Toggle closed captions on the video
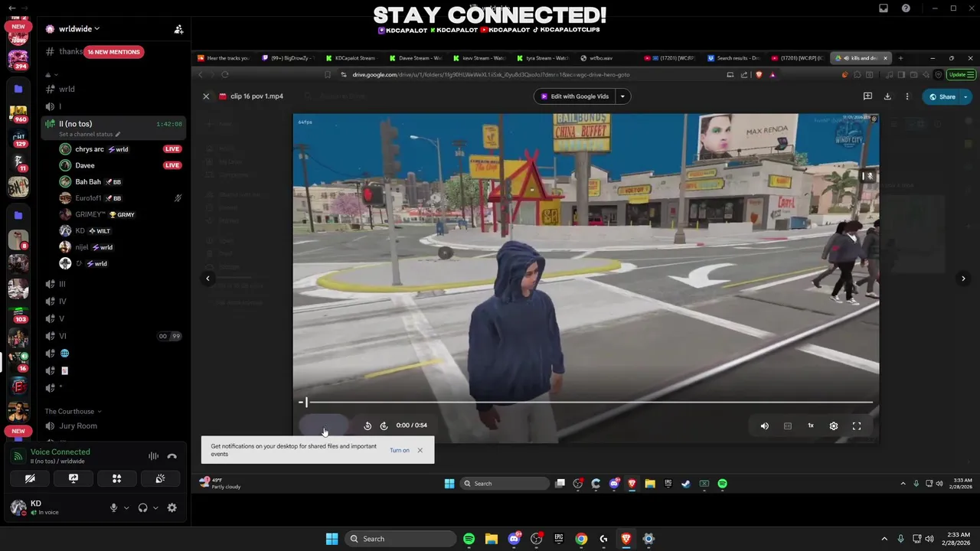The image size is (980, 551). 787,426
